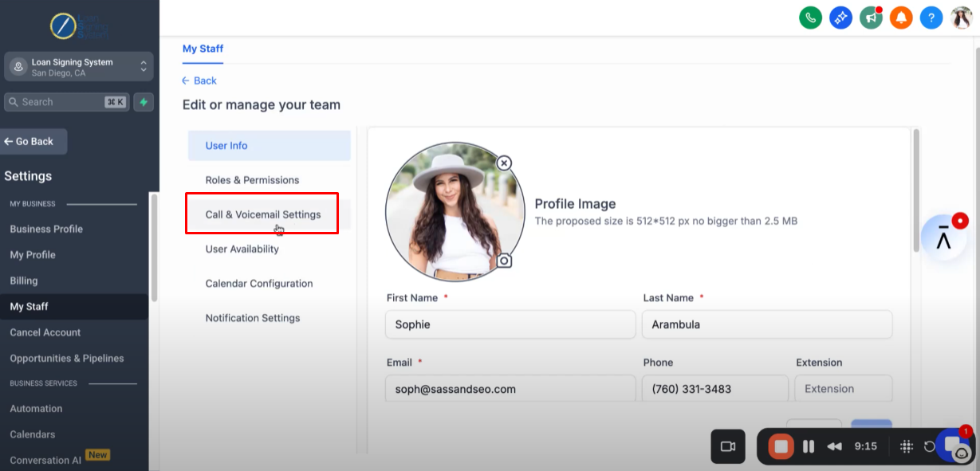
Task: Click the grid dots icon in recorder
Action: 907,446
